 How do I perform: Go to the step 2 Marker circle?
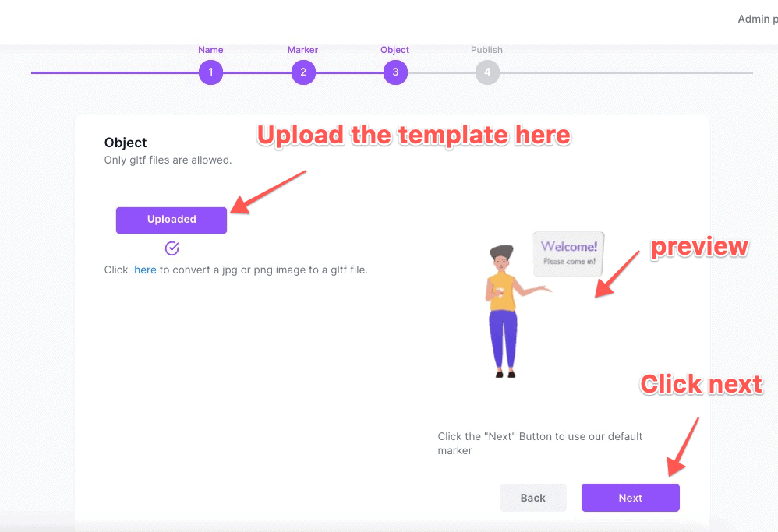[303, 72]
